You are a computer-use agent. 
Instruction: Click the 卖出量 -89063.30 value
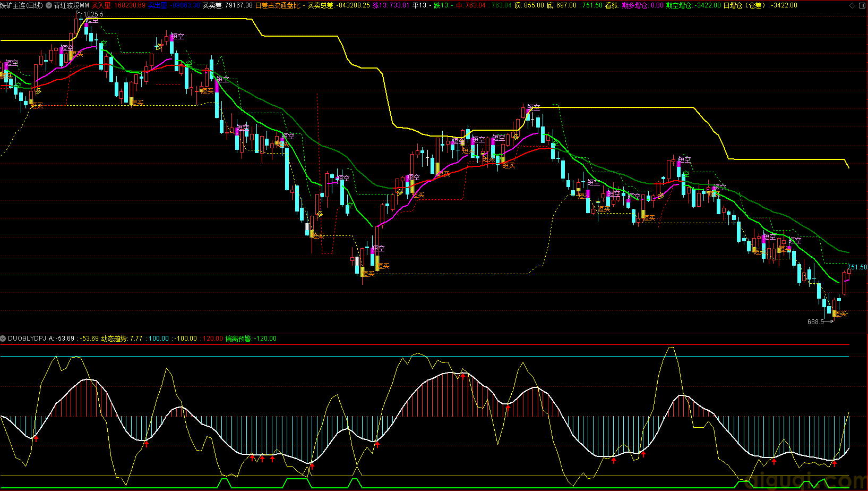174,5
